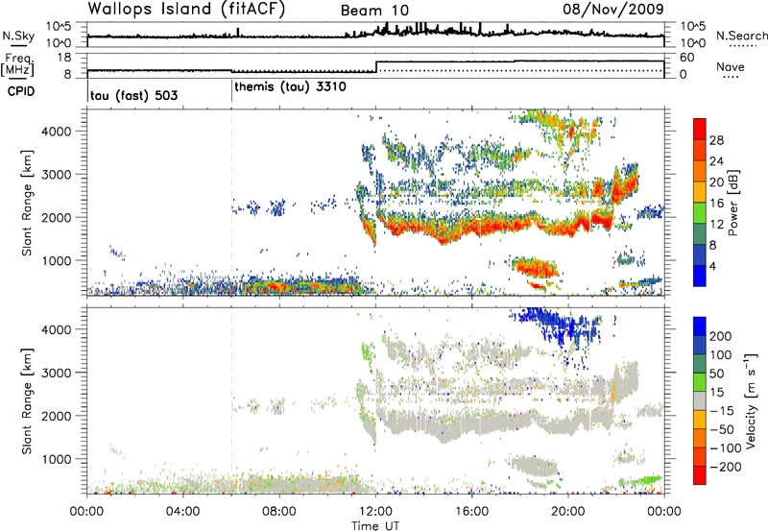Select the themis (tau) 3310 text
This screenshot has height=532, width=768.
(x=291, y=87)
